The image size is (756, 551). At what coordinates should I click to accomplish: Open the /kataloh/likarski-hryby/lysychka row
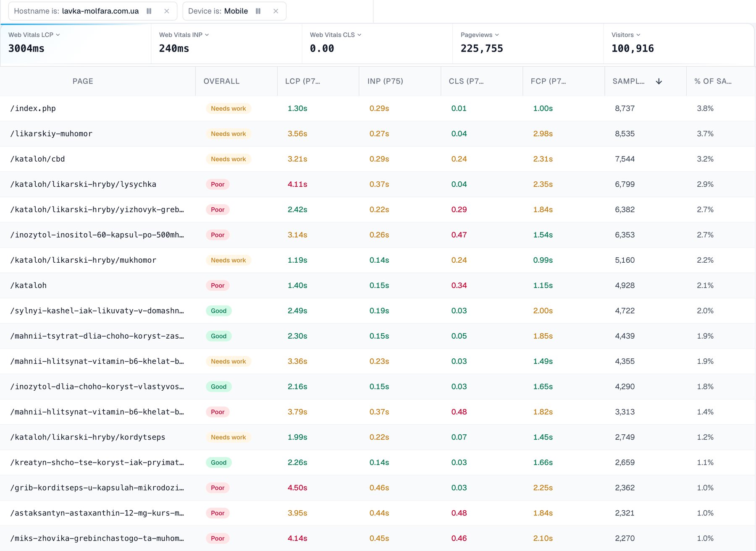tap(377, 184)
